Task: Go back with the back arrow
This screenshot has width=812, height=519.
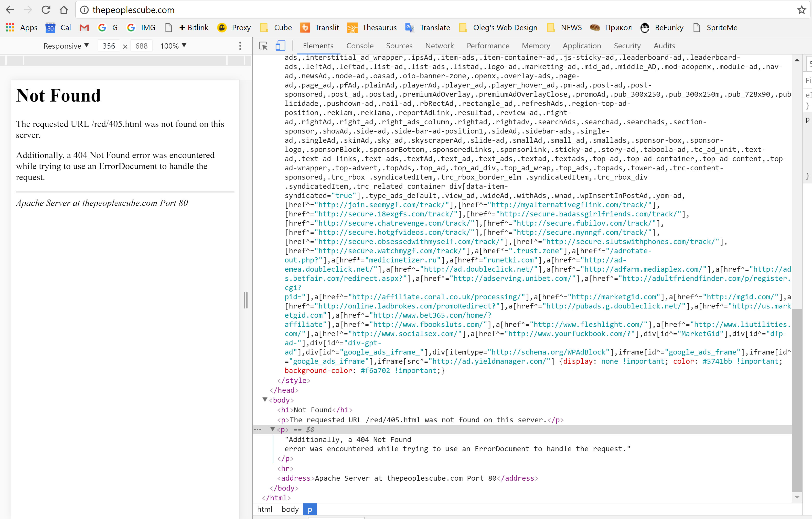Action: [10, 10]
